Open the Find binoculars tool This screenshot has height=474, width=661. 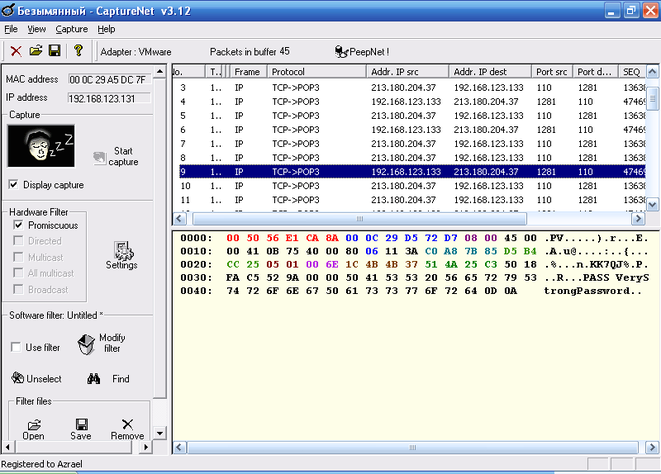tap(95, 379)
